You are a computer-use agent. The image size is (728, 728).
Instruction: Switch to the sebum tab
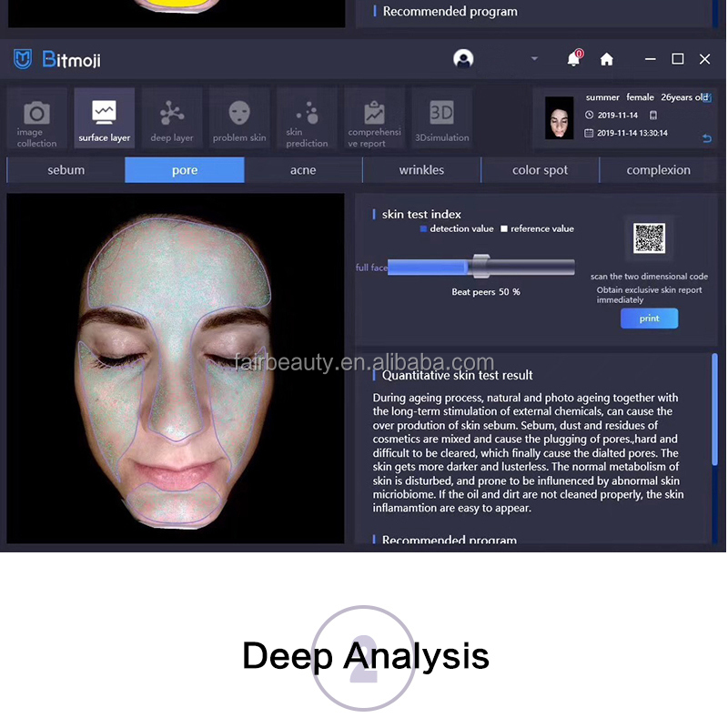pyautogui.click(x=65, y=169)
